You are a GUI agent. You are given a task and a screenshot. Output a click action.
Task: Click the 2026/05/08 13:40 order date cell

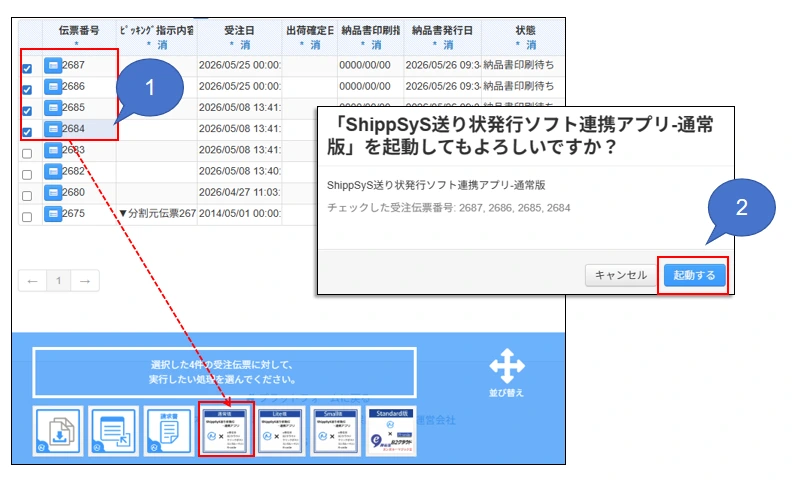click(x=239, y=171)
